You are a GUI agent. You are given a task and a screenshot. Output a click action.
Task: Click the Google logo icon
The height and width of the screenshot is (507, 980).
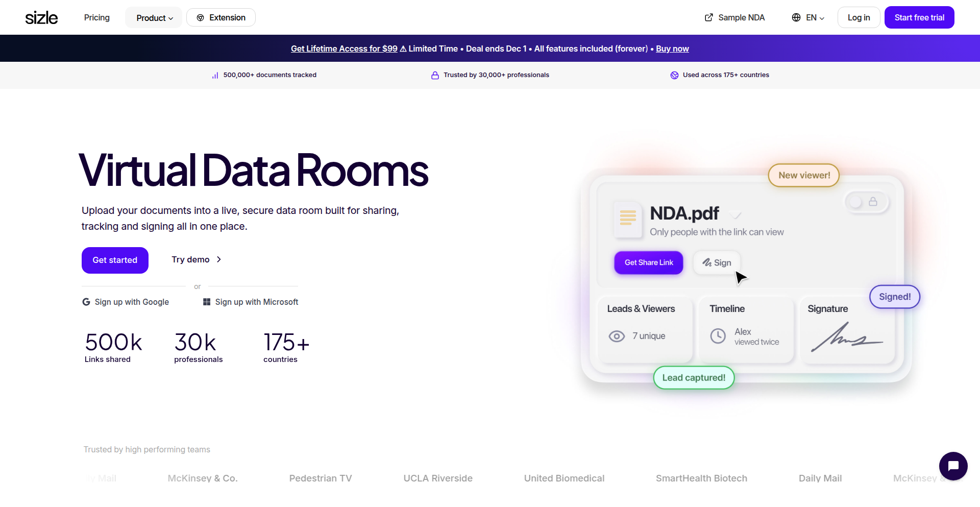[86, 302]
